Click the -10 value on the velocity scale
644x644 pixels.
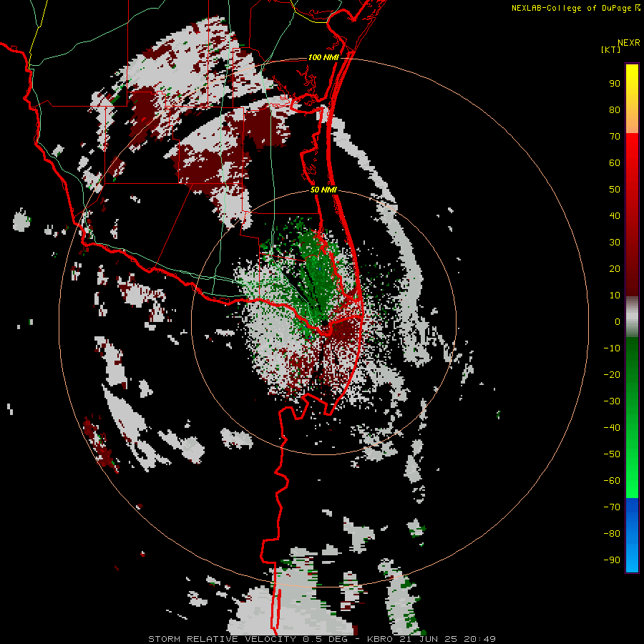[x=612, y=348]
